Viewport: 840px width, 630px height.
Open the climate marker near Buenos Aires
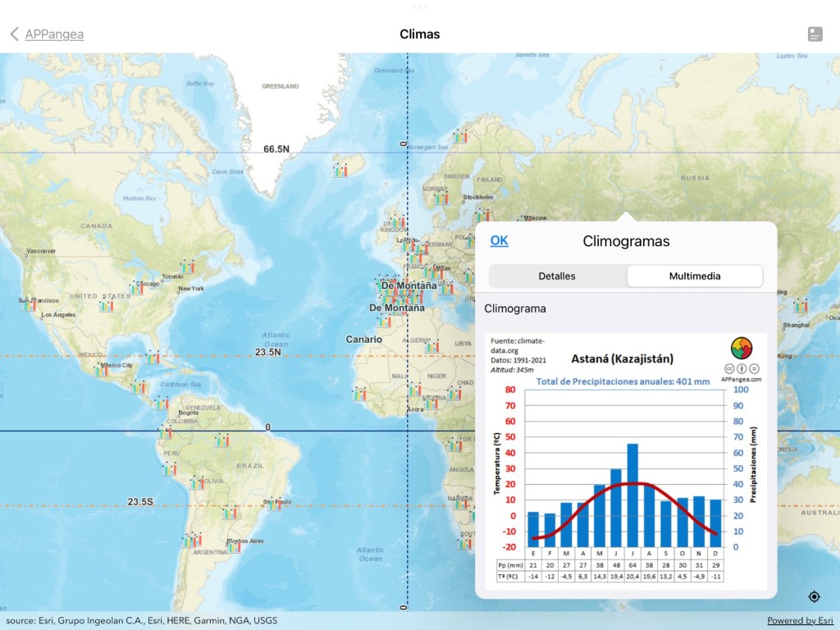234,546
